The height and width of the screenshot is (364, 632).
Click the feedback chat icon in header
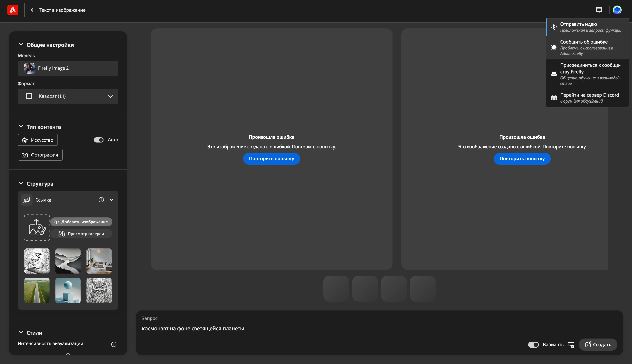pyautogui.click(x=599, y=10)
